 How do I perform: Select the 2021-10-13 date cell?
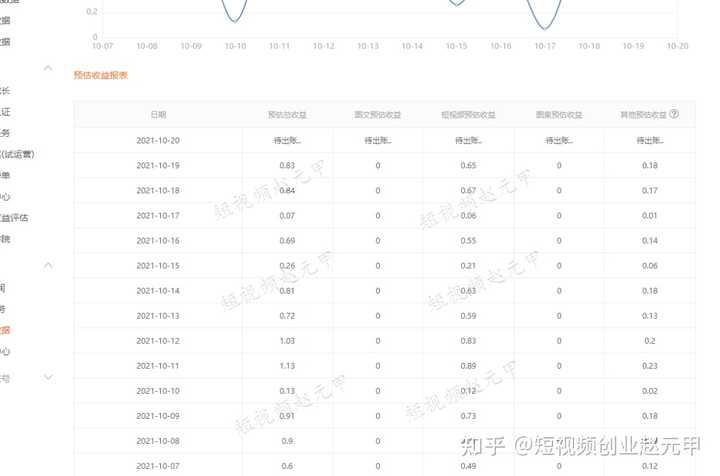(158, 316)
